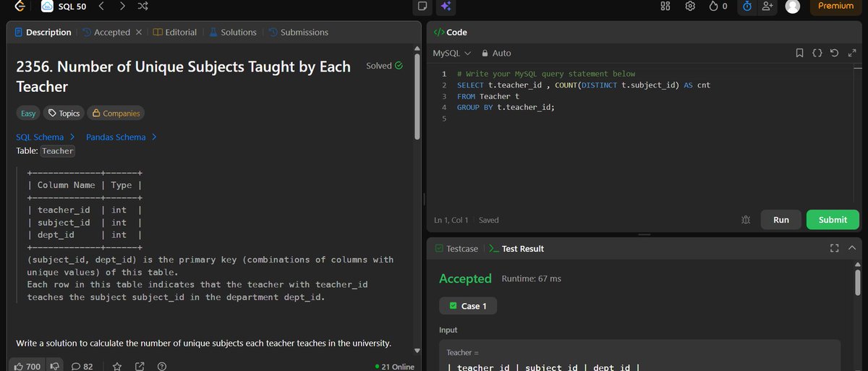This screenshot has width=868, height=371.
Task: Open settings gear in top bar
Action: [x=690, y=6]
